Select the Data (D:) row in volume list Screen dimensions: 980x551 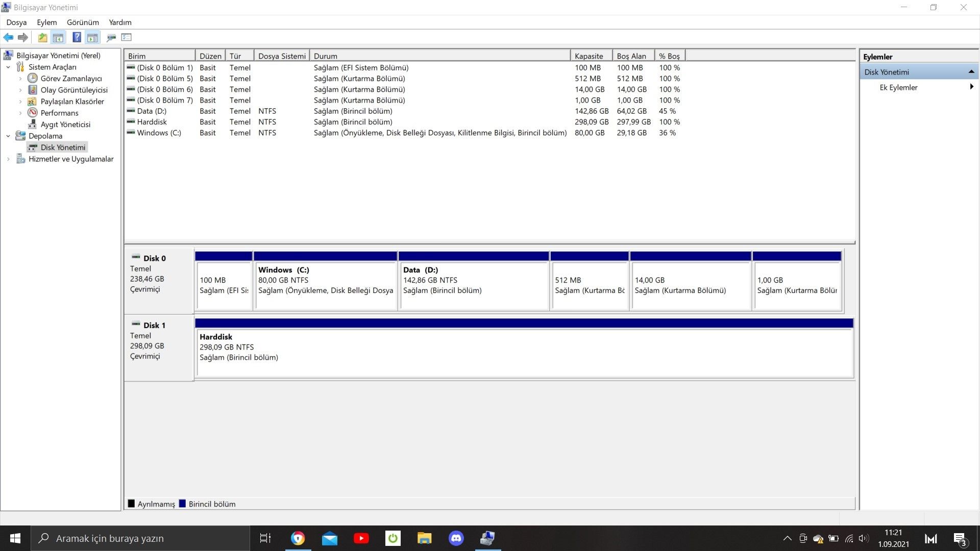152,111
